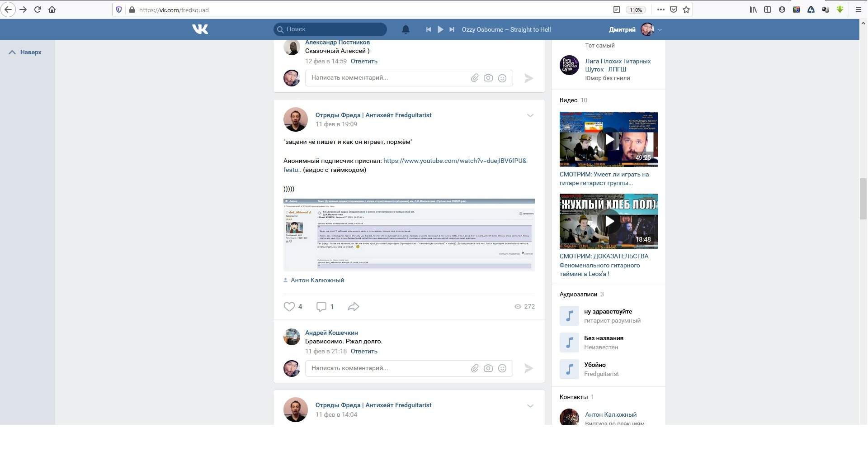Image resolution: width=868 pixels, height=452 pixels.
Task: Open the notifications bell
Action: pos(406,29)
